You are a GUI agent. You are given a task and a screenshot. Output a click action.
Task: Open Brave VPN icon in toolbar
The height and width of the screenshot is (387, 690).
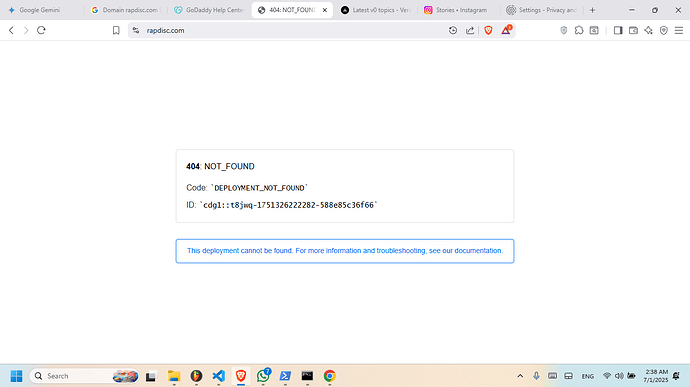pyautogui.click(x=664, y=30)
